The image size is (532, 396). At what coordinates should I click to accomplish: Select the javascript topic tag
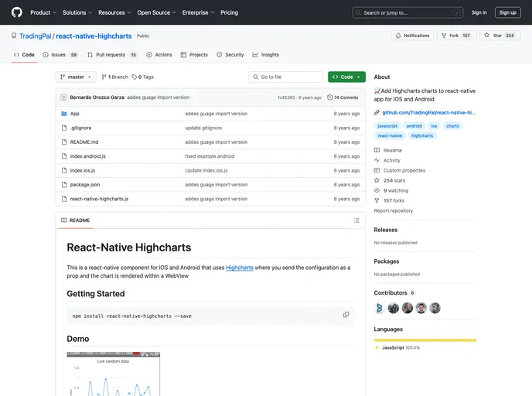[387, 126]
